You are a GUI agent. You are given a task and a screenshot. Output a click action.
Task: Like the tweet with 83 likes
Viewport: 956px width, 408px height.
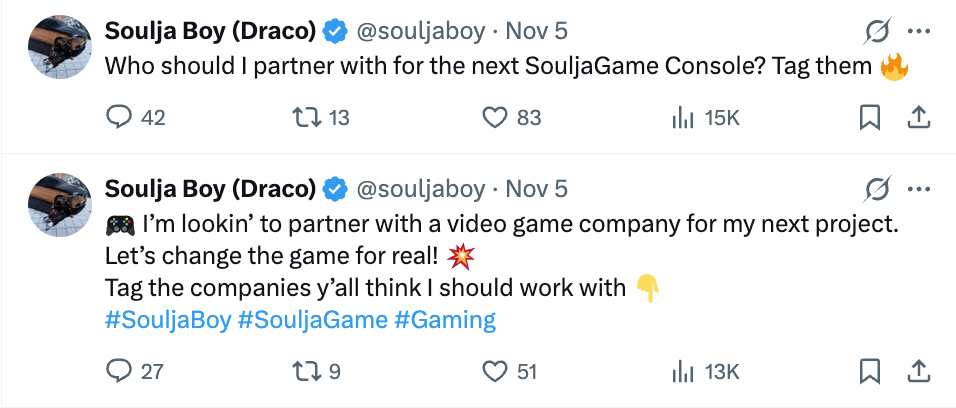496,118
